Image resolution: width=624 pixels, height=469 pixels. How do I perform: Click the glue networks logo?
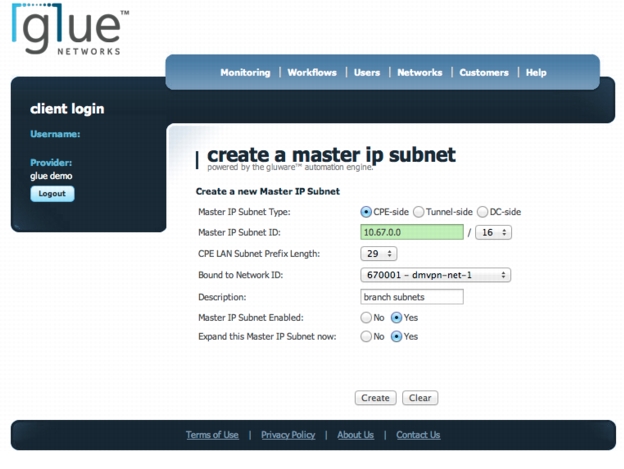pyautogui.click(x=70, y=29)
